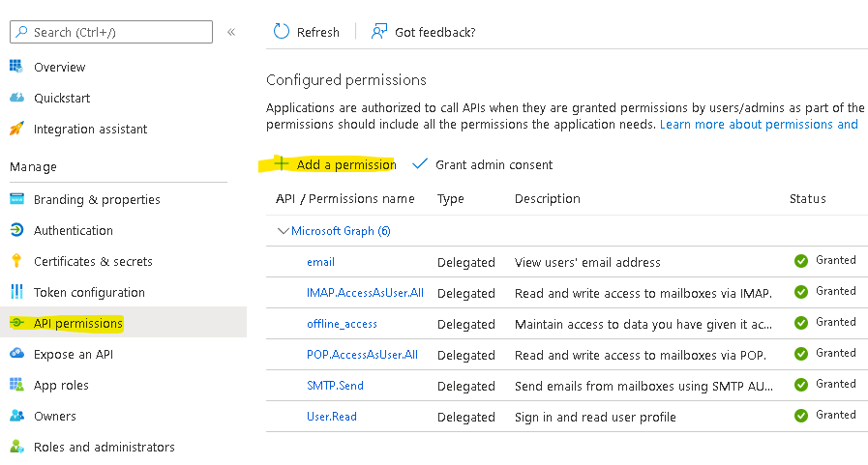Click the Expose an API cloud icon
Screen dimensions: 868x465
[x=16, y=353]
